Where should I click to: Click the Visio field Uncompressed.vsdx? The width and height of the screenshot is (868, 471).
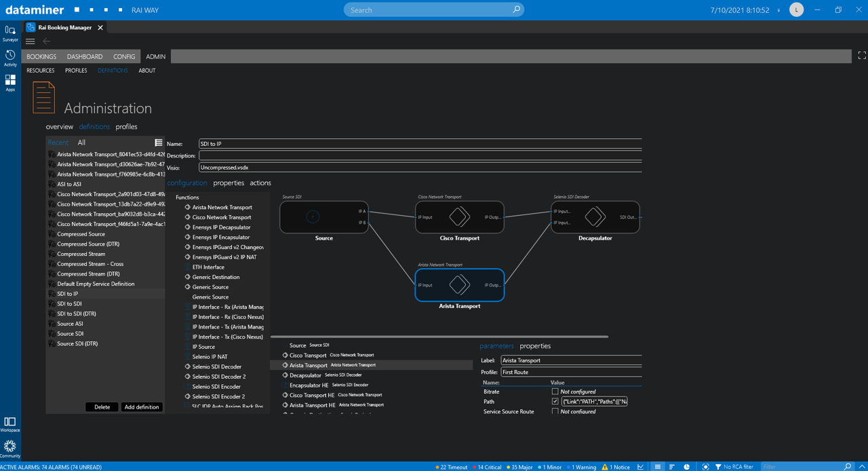click(420, 167)
